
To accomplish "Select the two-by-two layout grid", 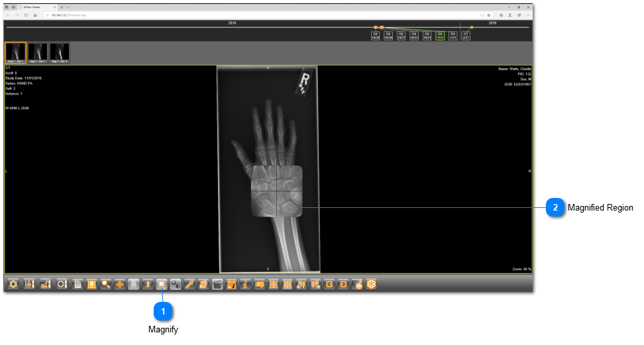I will (273, 284).
